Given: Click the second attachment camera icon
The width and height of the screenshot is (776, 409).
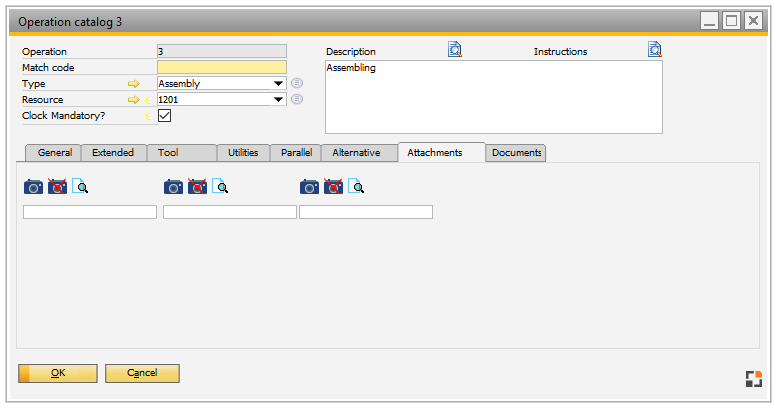Looking at the screenshot, I should click(x=174, y=187).
